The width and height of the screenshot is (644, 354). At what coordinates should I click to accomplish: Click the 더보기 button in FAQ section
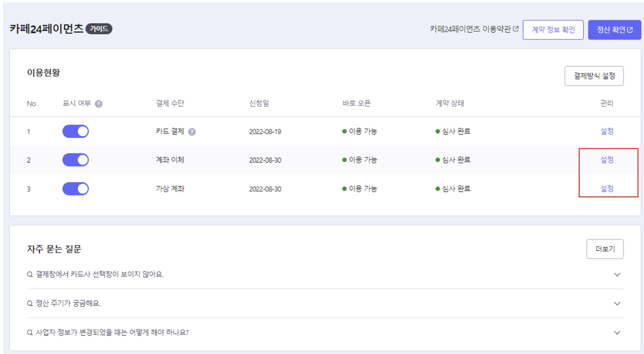click(605, 249)
